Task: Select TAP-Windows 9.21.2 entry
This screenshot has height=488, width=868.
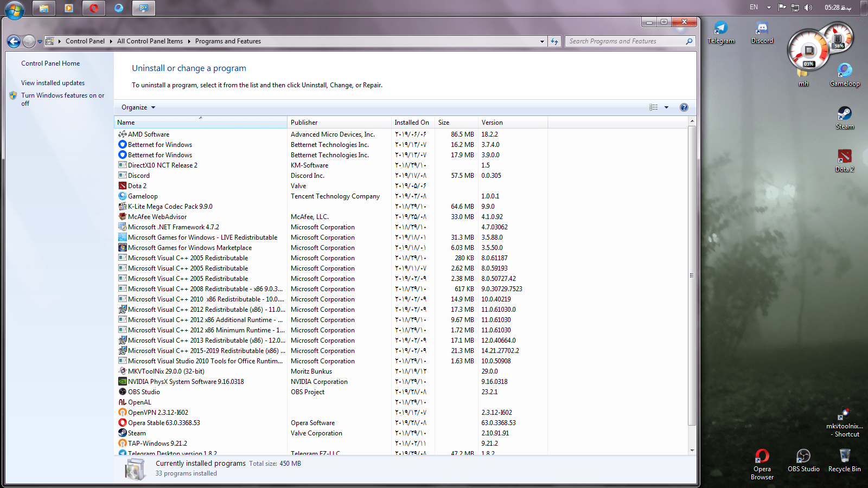Action: (331, 444)
